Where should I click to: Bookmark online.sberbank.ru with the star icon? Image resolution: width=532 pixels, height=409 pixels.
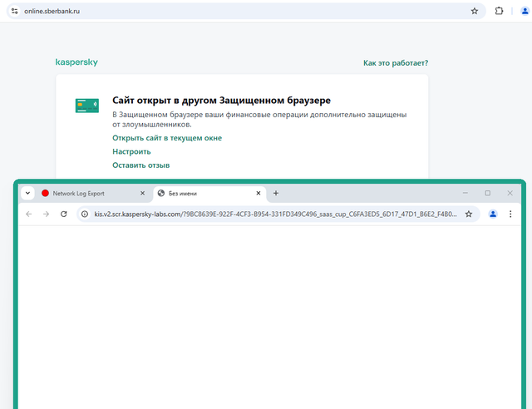(475, 11)
